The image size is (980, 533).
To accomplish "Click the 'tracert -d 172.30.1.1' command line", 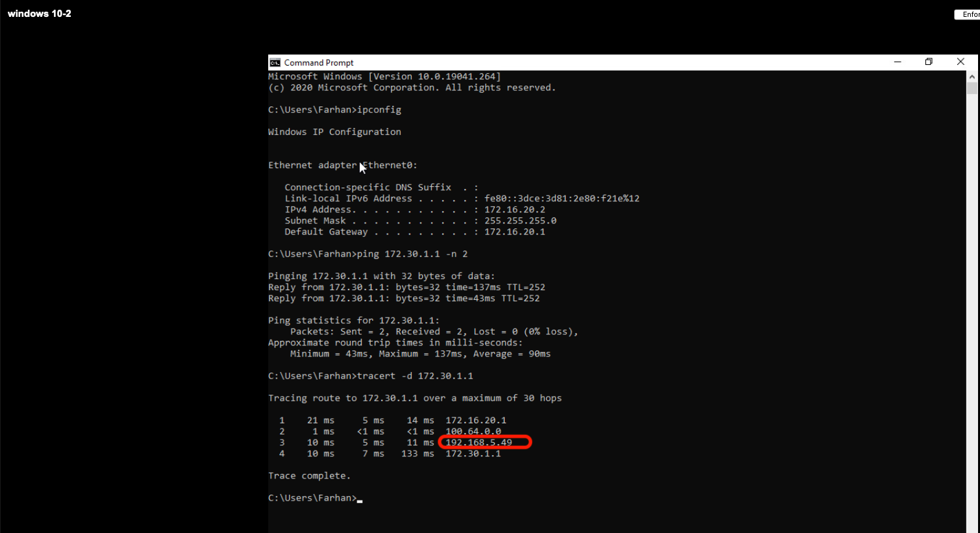I will pos(414,376).
